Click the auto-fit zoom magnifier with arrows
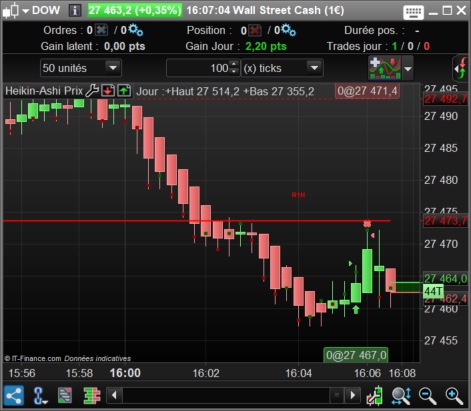The image size is (471, 411). (x=401, y=396)
